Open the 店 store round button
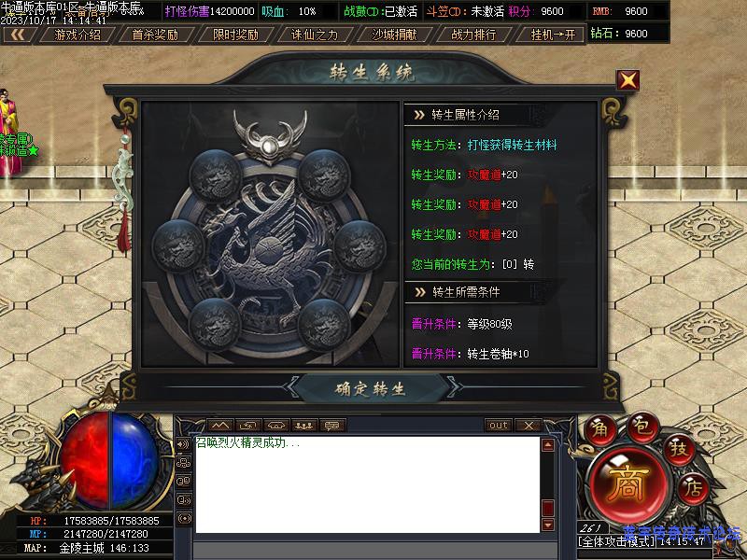This screenshot has height=560, width=747. [x=693, y=487]
